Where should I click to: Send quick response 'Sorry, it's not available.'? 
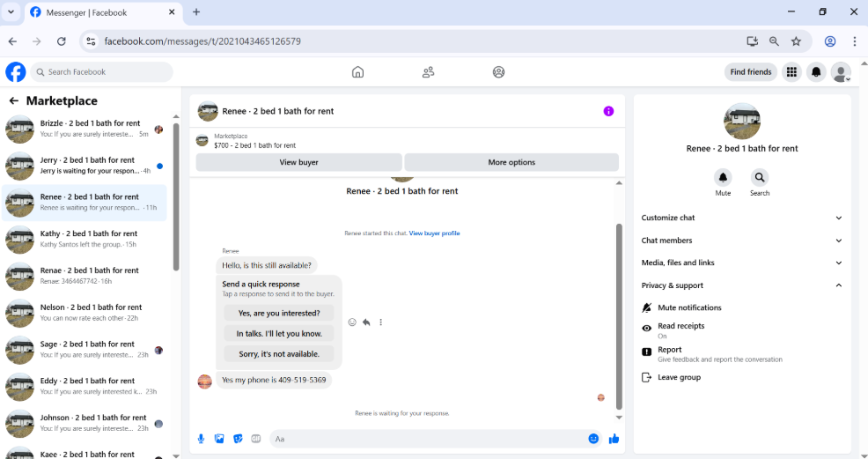coord(279,354)
